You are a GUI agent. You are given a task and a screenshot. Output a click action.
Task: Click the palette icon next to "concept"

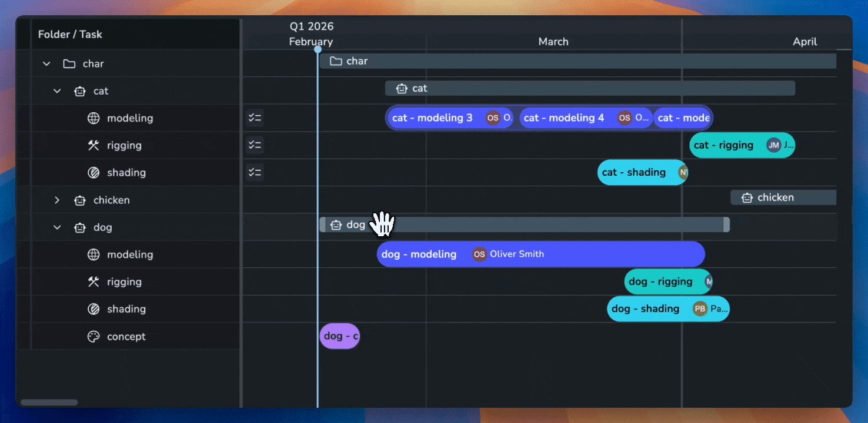pyautogui.click(x=93, y=336)
